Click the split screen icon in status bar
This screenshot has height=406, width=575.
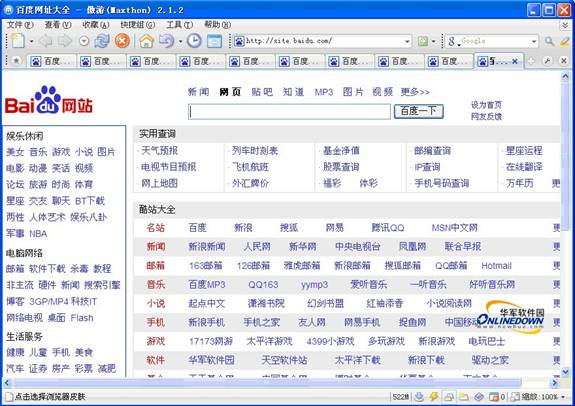click(x=449, y=396)
